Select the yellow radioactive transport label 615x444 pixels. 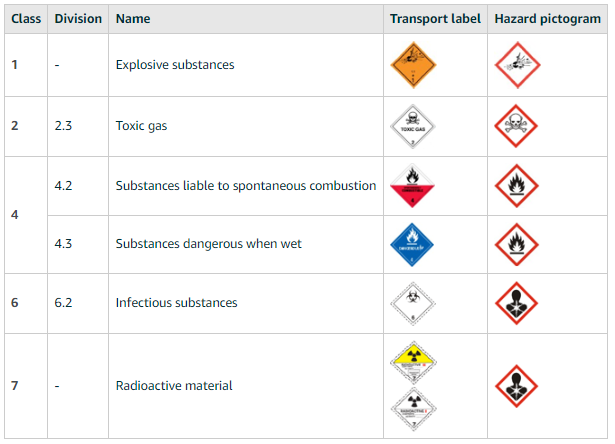click(x=414, y=363)
